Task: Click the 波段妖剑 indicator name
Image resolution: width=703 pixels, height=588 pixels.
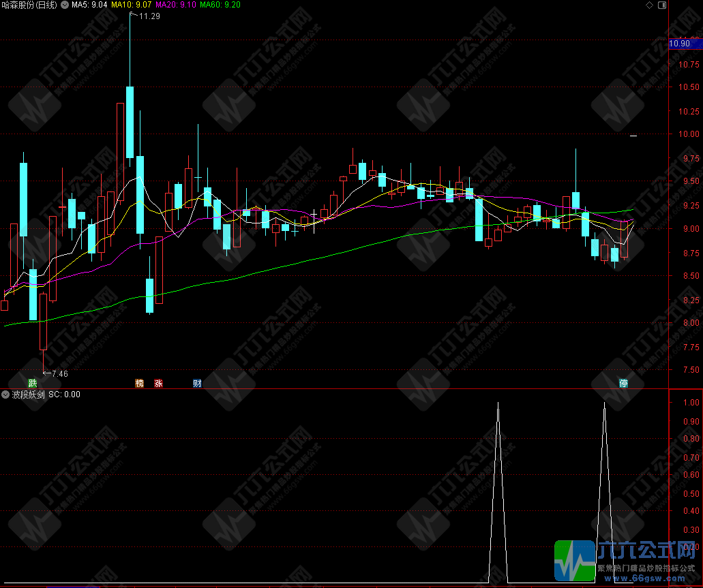Action: click(28, 394)
